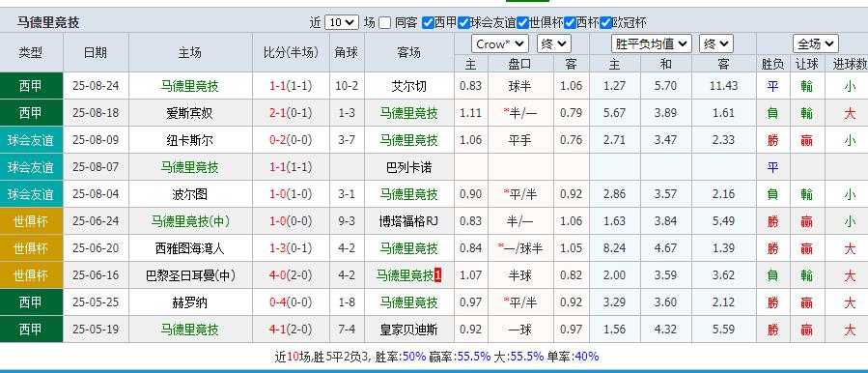The width and height of the screenshot is (868, 373).
Task: Click the 纽卡斯尔 team link
Action: click(x=189, y=140)
